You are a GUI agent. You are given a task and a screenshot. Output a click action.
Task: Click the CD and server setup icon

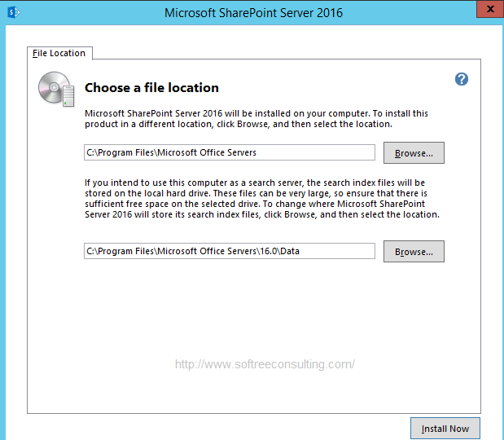(56, 90)
